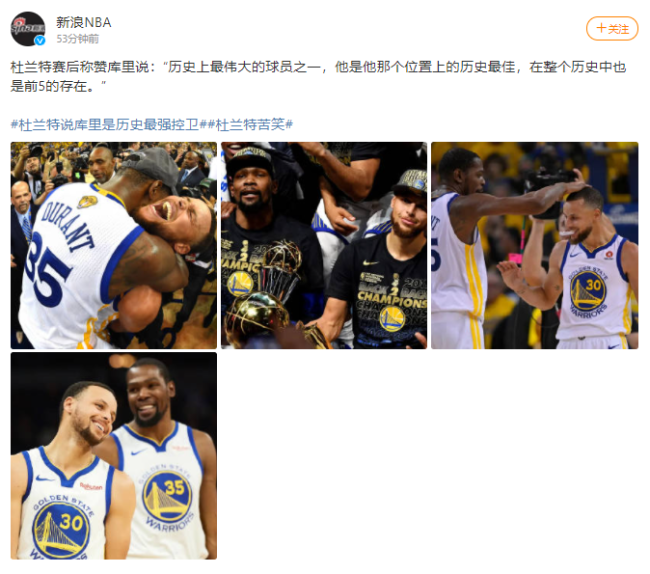View the photo of jerseys 30 and 35 smiling

[114, 456]
